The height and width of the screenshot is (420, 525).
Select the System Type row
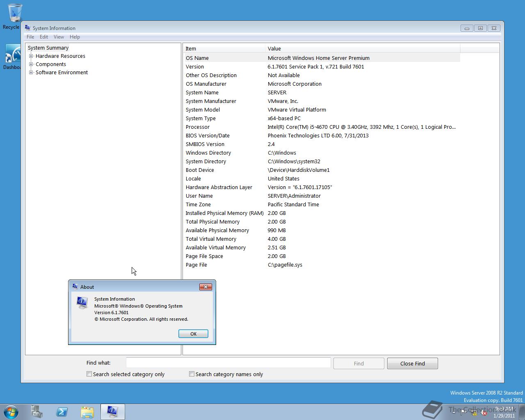[x=322, y=118]
